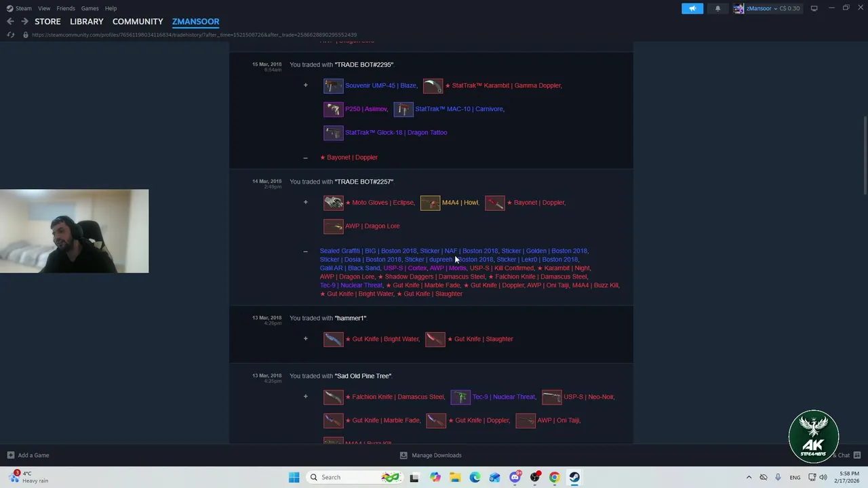Open the Games menu
Screen dimensions: 868x488
(x=90, y=8)
